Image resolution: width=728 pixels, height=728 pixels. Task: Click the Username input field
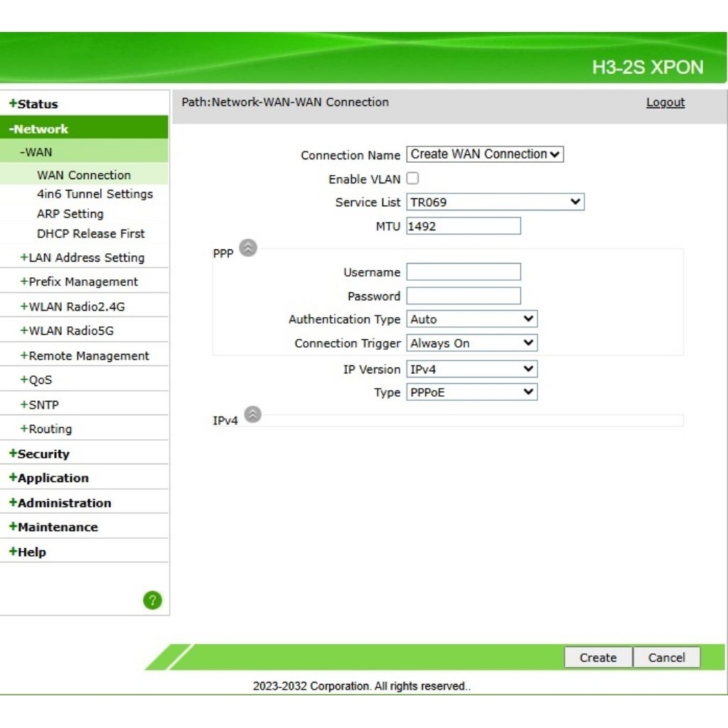(x=463, y=272)
